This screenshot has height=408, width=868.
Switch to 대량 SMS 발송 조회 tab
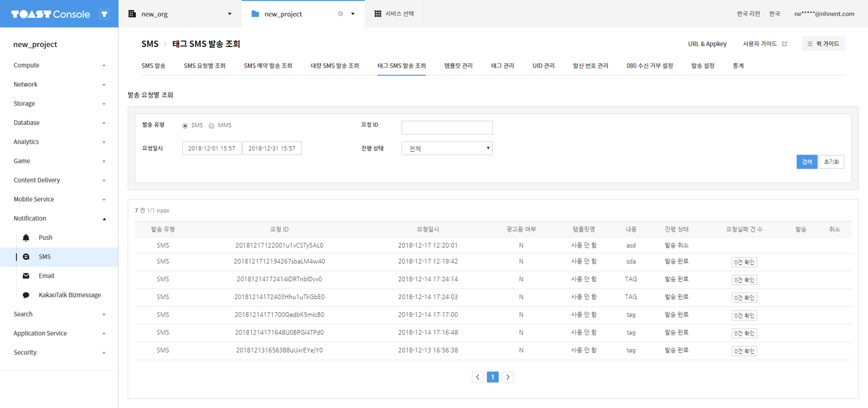335,66
